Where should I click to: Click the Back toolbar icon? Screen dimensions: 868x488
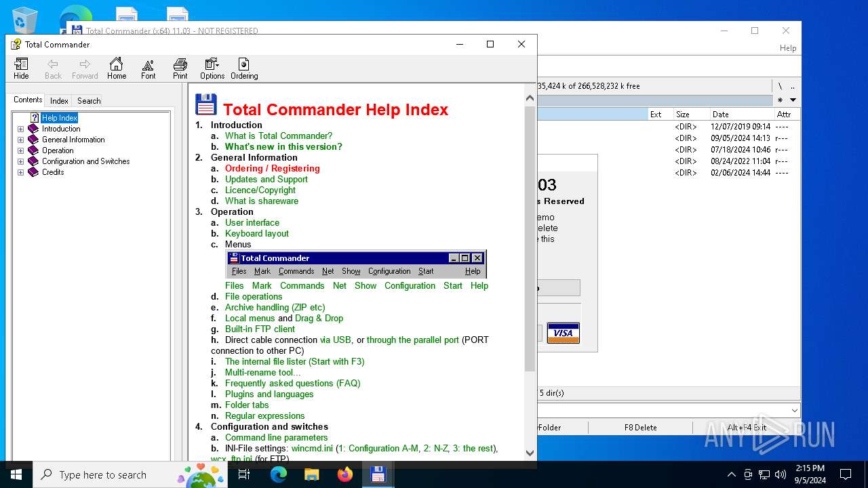click(x=53, y=68)
